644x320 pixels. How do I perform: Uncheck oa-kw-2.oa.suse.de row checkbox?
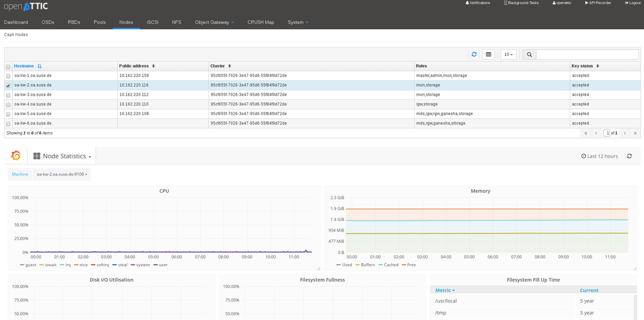pyautogui.click(x=8, y=86)
